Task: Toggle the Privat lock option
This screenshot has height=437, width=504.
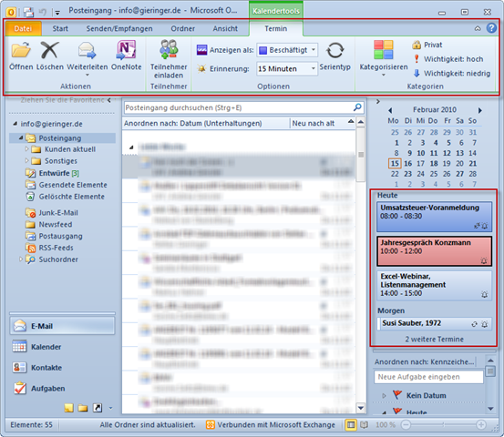Action: point(427,45)
